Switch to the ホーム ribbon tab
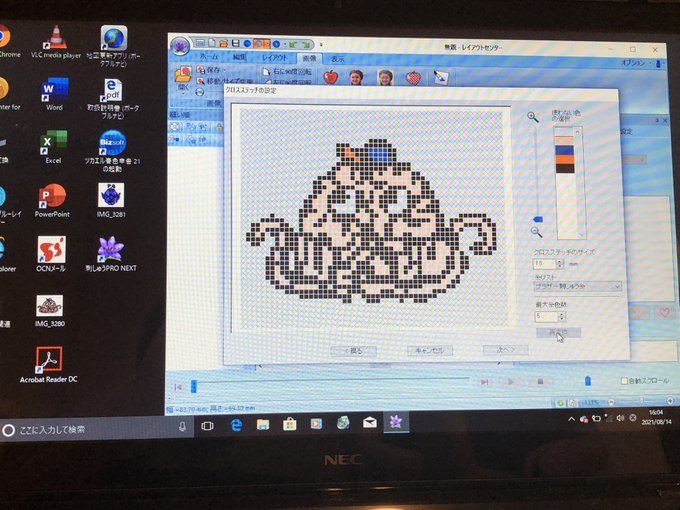680x510 pixels. pos(209,56)
